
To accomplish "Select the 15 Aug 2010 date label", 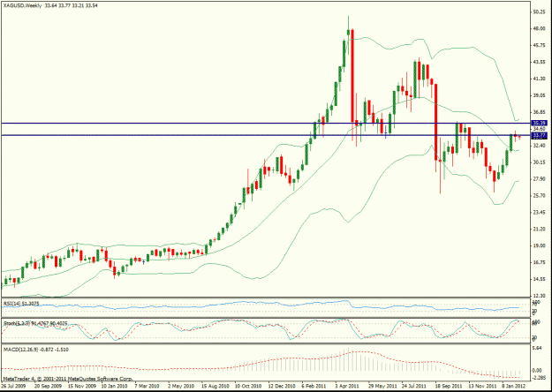I will 214,386.
